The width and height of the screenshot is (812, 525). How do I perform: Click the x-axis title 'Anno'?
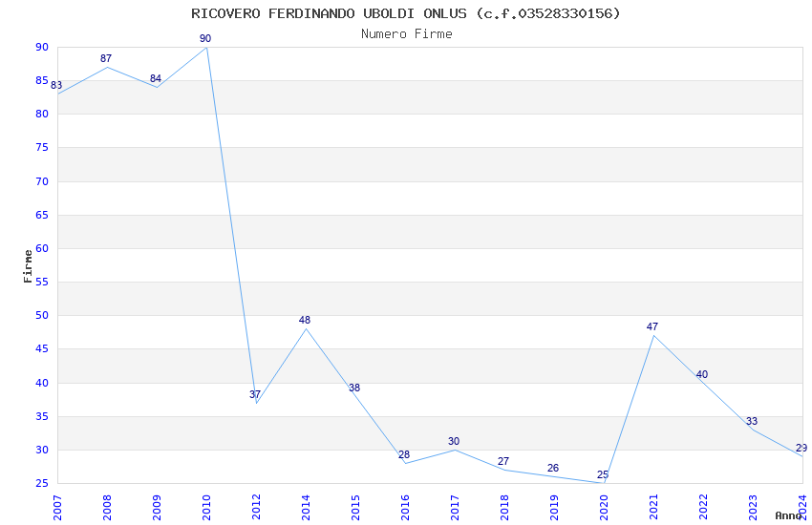[788, 515]
